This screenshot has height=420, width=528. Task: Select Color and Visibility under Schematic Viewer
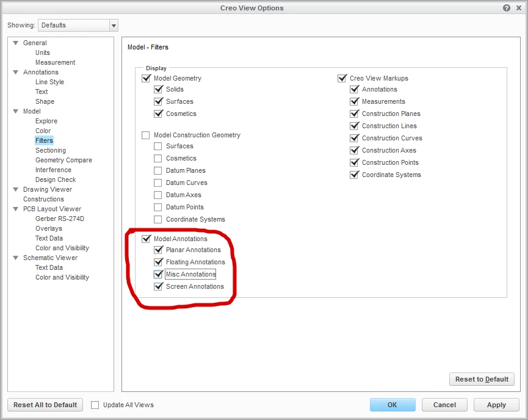click(x=62, y=277)
